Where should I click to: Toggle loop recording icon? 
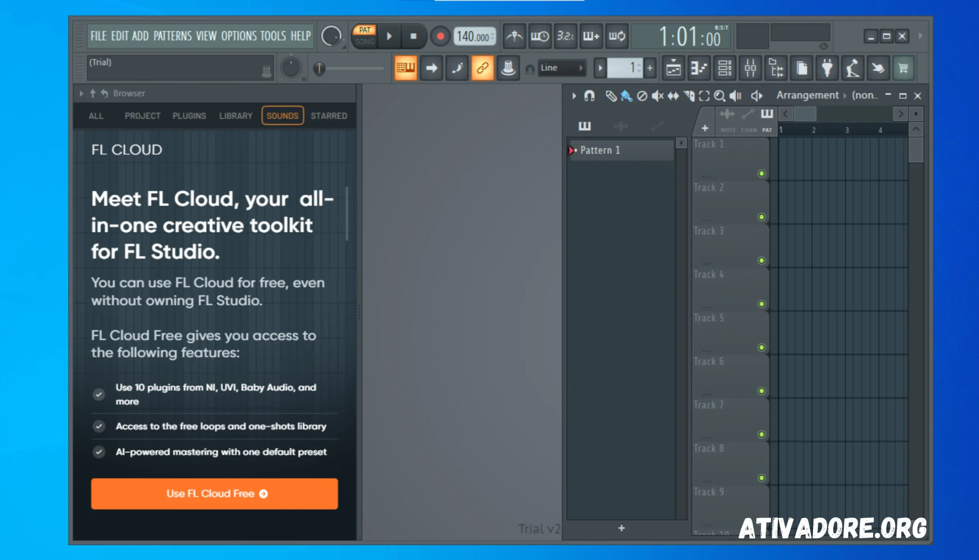617,37
